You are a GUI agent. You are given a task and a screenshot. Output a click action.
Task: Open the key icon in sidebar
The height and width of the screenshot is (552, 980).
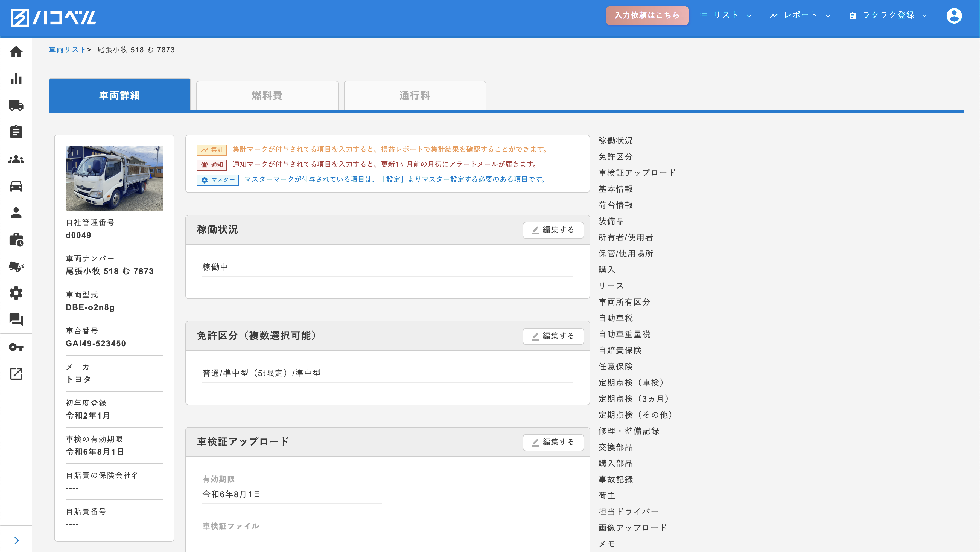16,347
